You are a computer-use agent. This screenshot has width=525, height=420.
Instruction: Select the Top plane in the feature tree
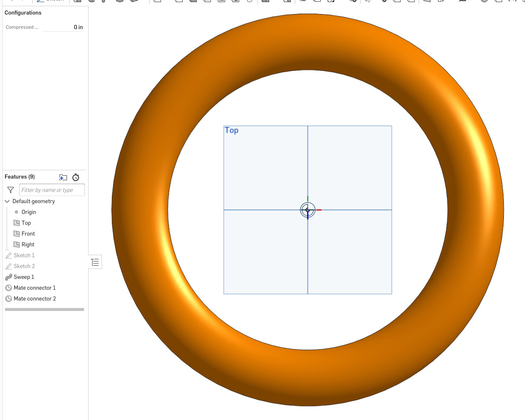tap(26, 223)
